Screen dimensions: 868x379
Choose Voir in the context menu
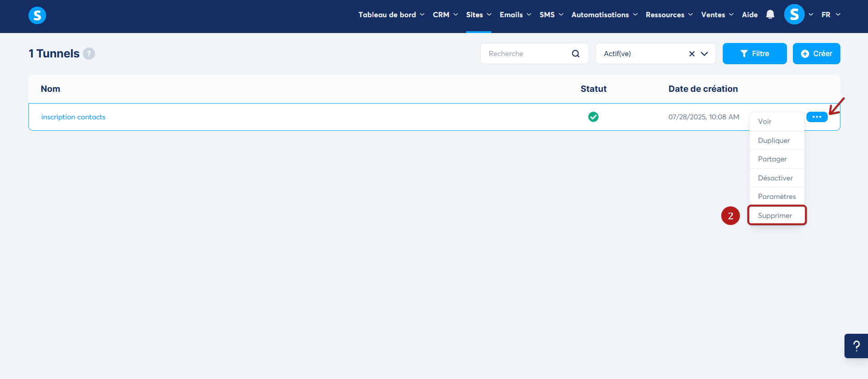[x=777, y=122]
